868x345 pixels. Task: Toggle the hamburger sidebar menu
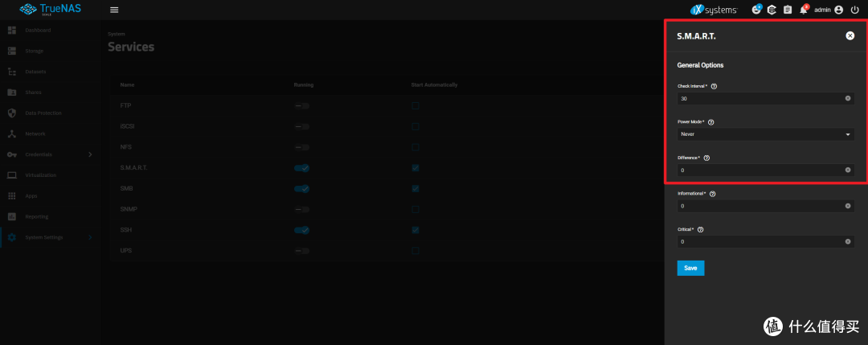pyautogui.click(x=114, y=10)
